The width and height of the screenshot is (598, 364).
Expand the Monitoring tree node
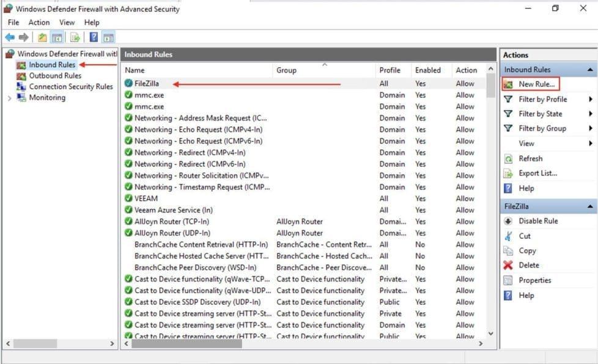(9, 98)
